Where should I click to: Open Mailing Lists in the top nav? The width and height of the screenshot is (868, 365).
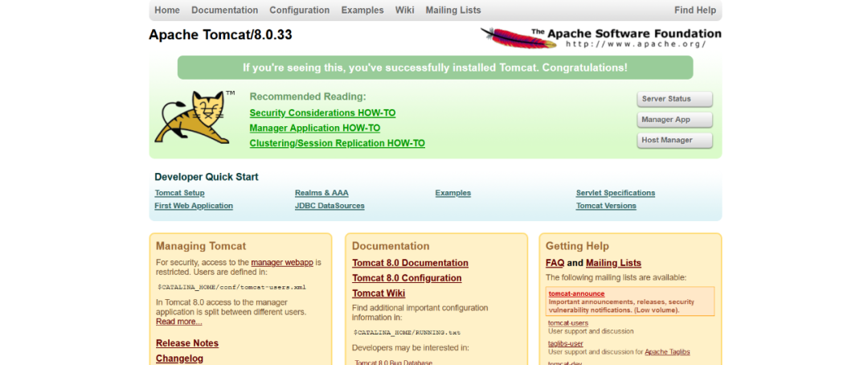(453, 10)
